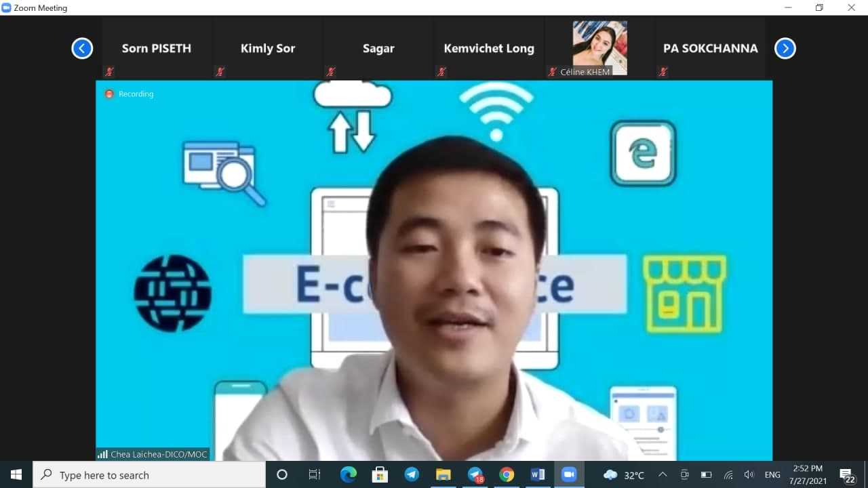Open Microsoft Edge from taskbar
868x488 pixels.
click(x=348, y=474)
